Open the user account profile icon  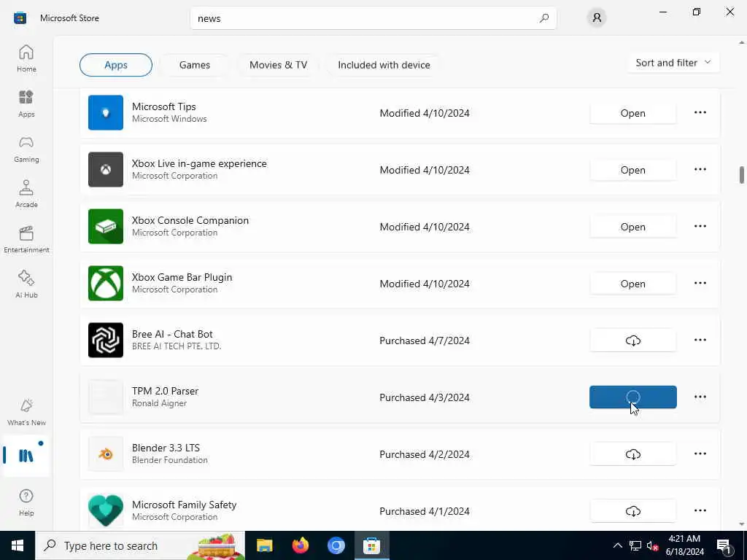pyautogui.click(x=597, y=18)
